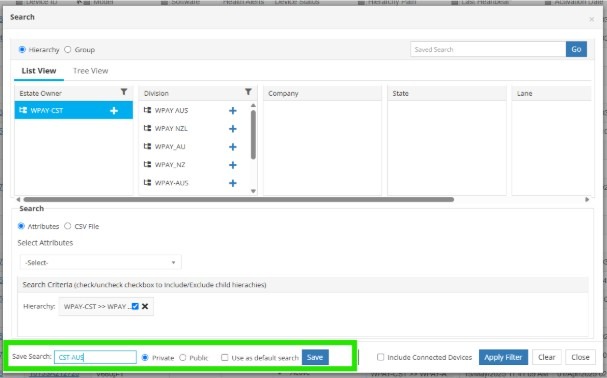Screen dimensions: 607x378
Task: Add WPAY NZL division with plus icon
Action: [233, 129]
